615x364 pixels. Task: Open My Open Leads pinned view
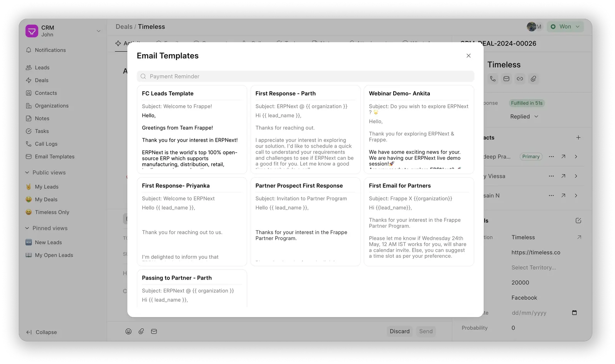63,255
